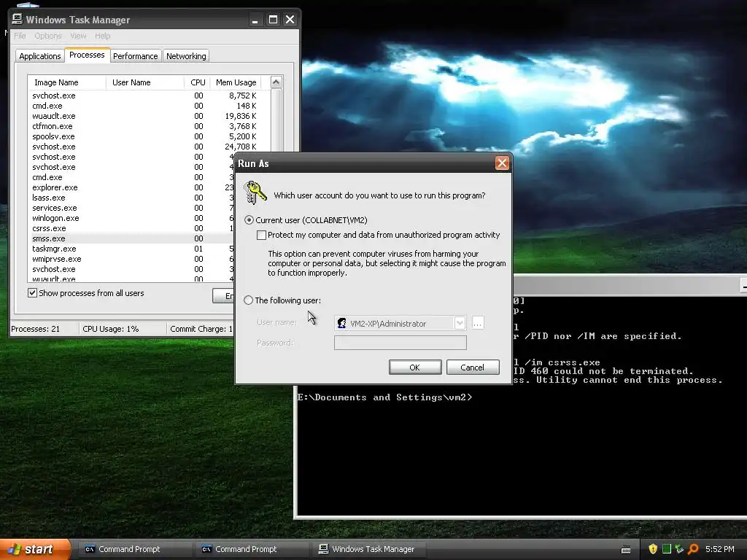Sort by Image Name column header
The height and width of the screenshot is (560, 747).
(66, 82)
